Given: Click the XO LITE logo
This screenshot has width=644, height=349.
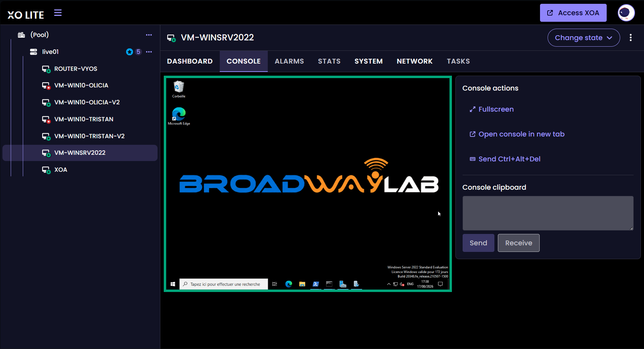Looking at the screenshot, I should (x=26, y=15).
